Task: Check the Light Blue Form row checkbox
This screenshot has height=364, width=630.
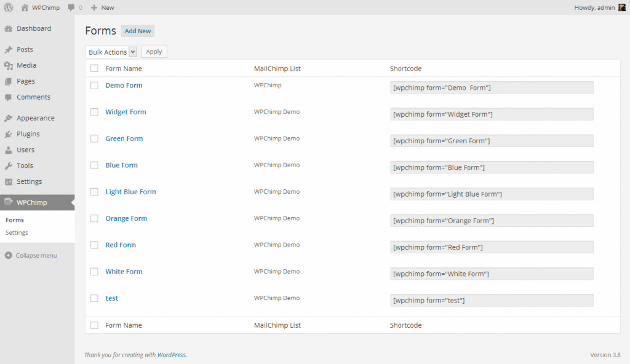Action: coord(94,192)
